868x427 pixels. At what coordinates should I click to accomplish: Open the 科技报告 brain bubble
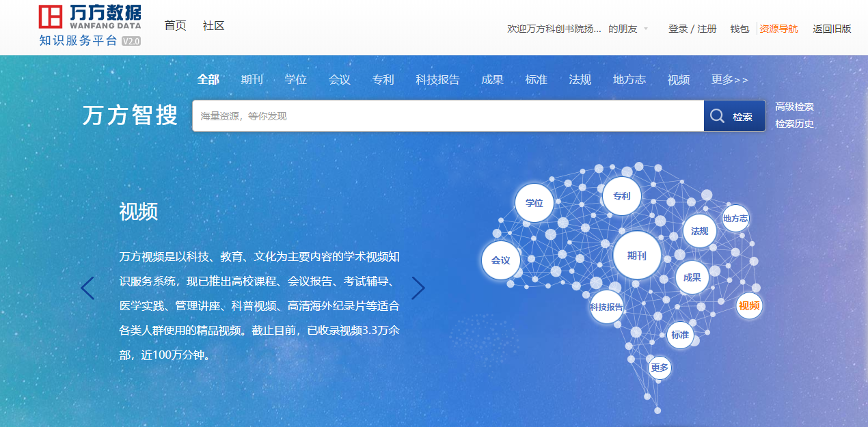click(606, 307)
